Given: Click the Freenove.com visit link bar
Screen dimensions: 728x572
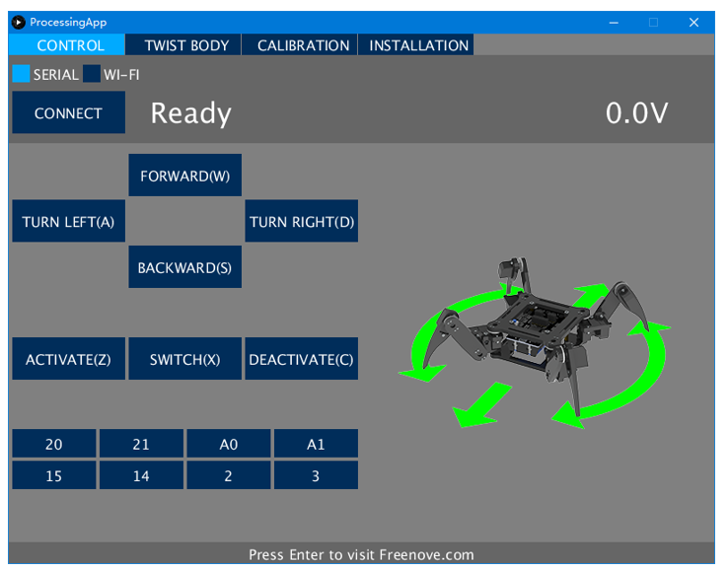Looking at the screenshot, I should click(362, 554).
